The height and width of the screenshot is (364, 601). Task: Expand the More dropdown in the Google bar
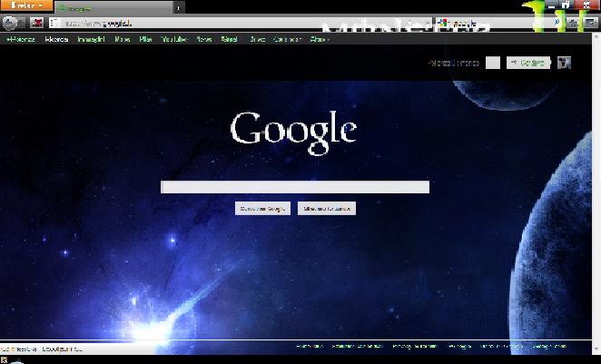[x=320, y=39]
